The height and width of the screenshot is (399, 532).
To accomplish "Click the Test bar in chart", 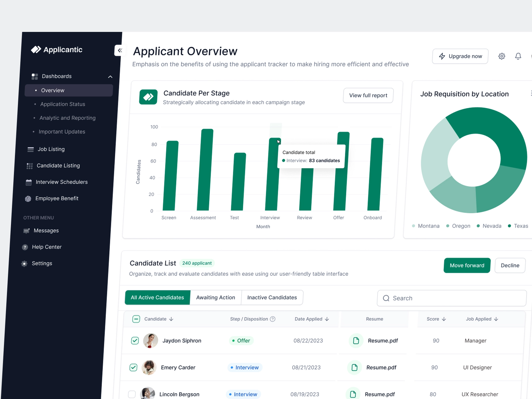I will [x=238, y=182].
